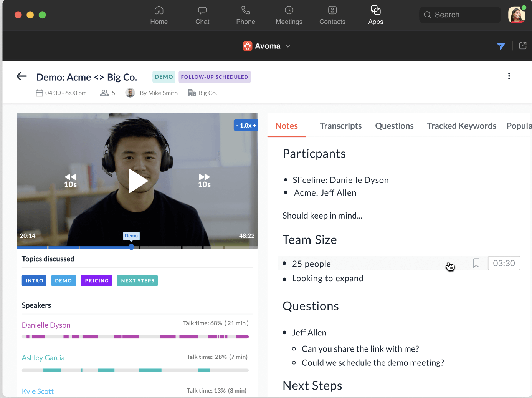Go back using the left arrow
Viewport: 532px width, 398px height.
pos(21,76)
